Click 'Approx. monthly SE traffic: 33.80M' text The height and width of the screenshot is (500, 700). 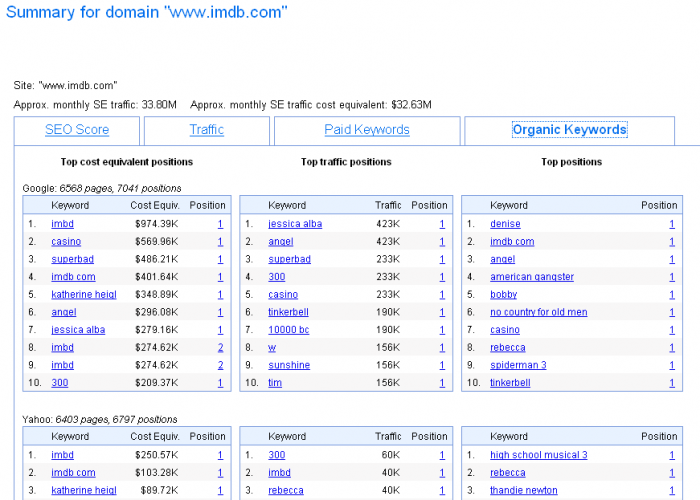[x=95, y=105]
